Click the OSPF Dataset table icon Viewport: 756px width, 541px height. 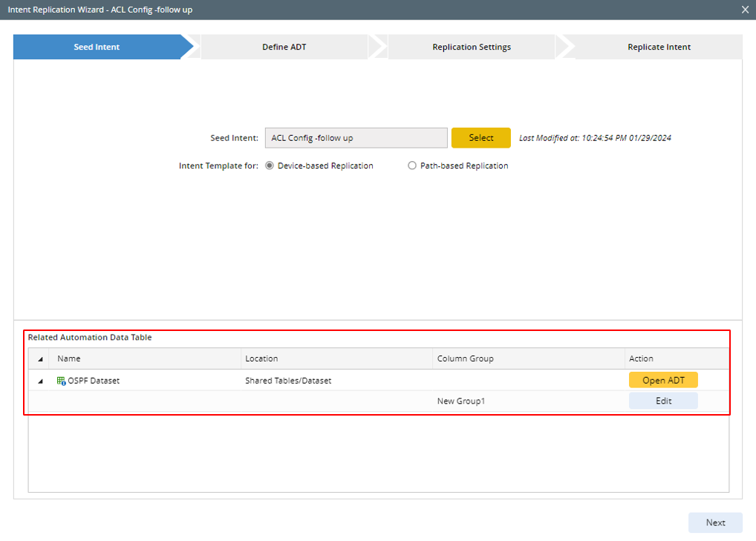coord(62,381)
